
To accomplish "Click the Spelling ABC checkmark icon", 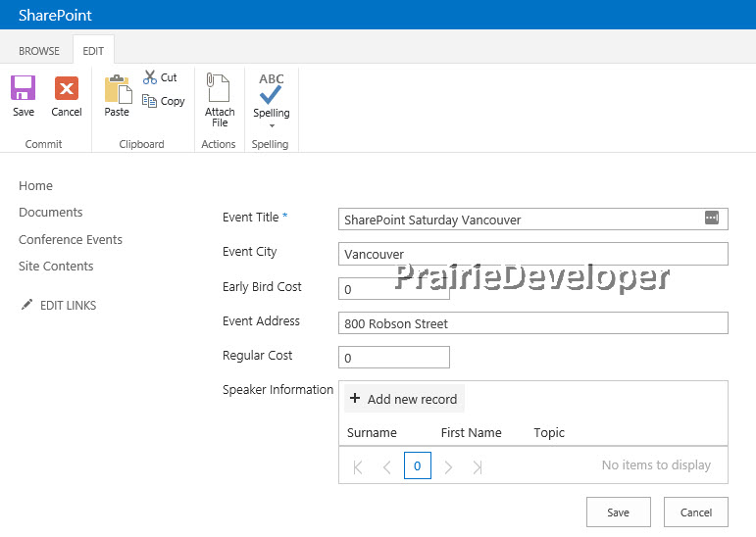I will click(x=271, y=89).
